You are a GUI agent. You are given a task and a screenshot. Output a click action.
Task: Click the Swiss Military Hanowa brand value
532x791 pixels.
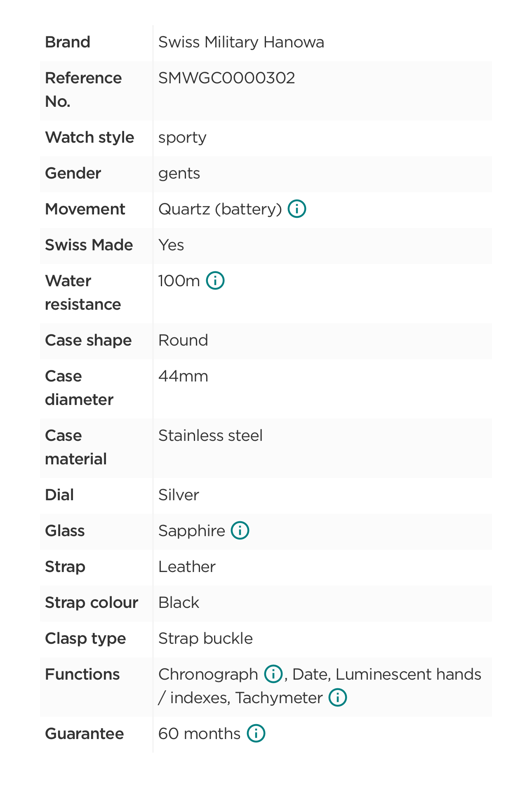click(x=241, y=42)
